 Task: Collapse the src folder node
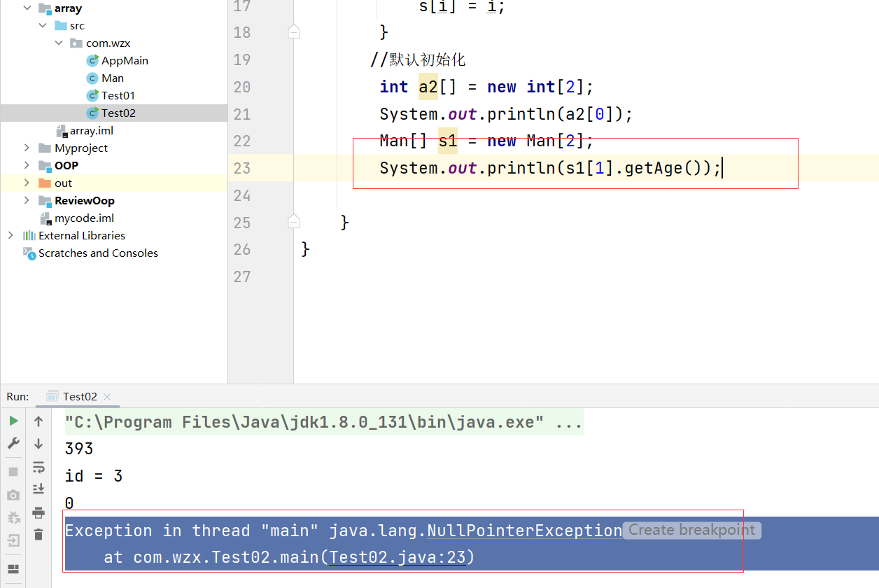43,25
